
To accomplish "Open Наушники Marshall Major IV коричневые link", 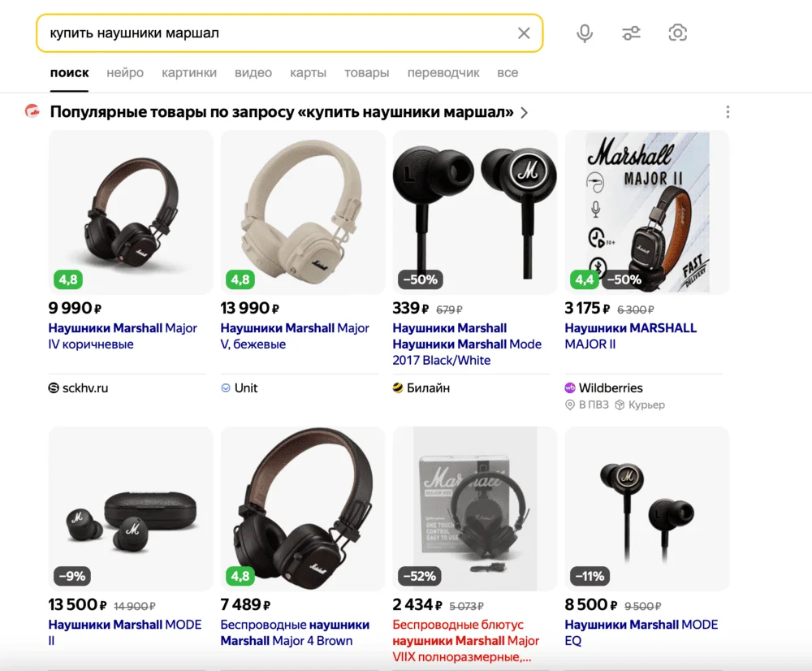I will [x=123, y=336].
